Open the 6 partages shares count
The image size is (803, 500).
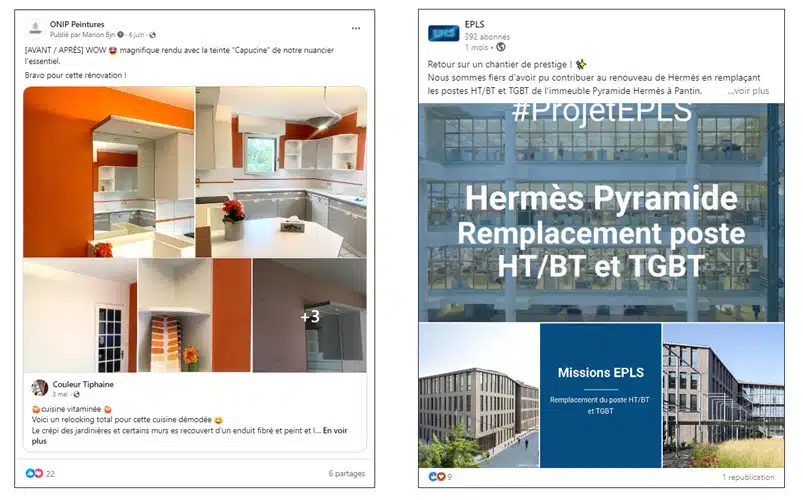click(x=347, y=473)
